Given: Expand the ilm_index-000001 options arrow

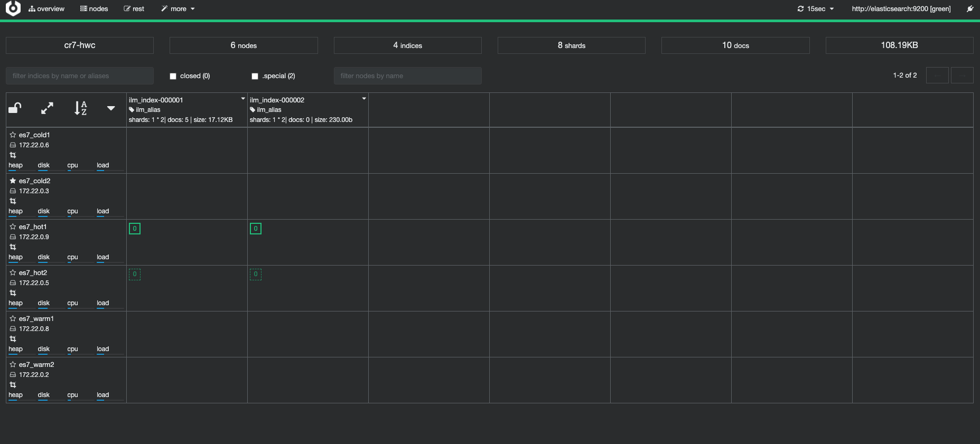Looking at the screenshot, I should (243, 99).
